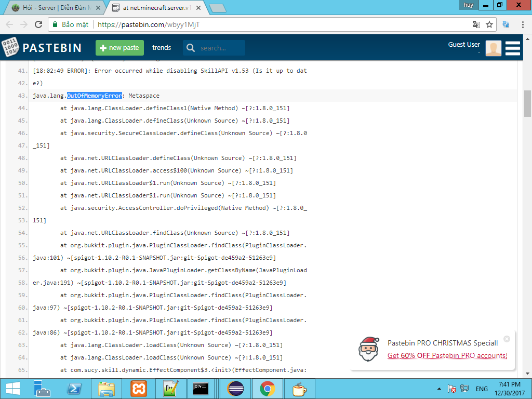Open XAMPP from the taskbar
This screenshot has height=399, width=532.
coord(138,389)
